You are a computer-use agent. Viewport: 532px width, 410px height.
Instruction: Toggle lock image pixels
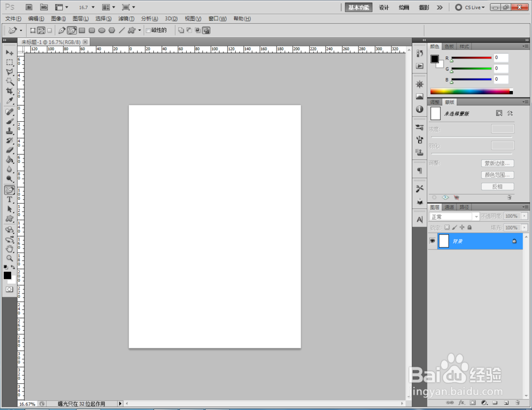455,227
